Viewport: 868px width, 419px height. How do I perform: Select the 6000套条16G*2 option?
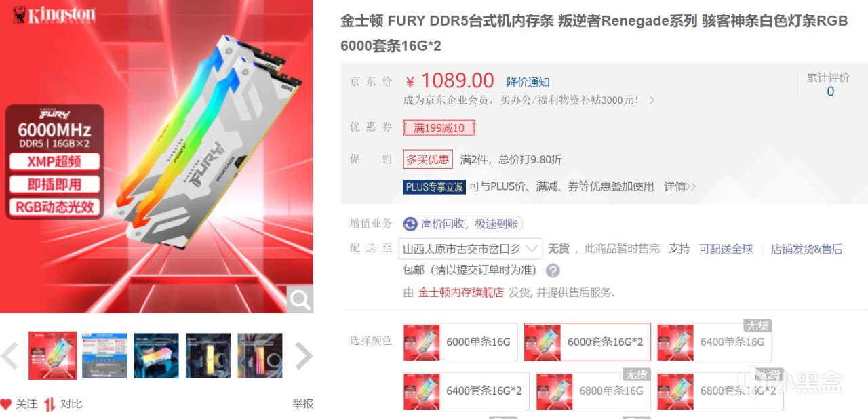pos(587,342)
